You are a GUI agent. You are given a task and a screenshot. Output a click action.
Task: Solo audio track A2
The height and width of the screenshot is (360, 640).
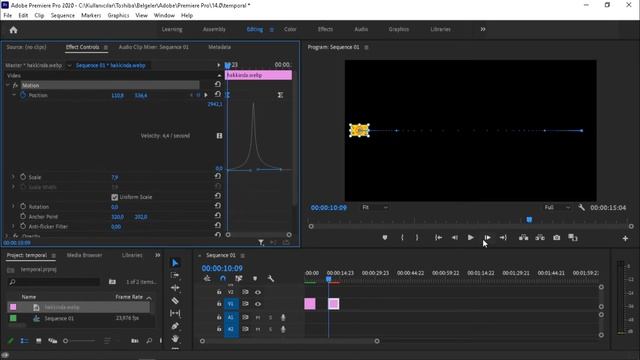[270, 329]
